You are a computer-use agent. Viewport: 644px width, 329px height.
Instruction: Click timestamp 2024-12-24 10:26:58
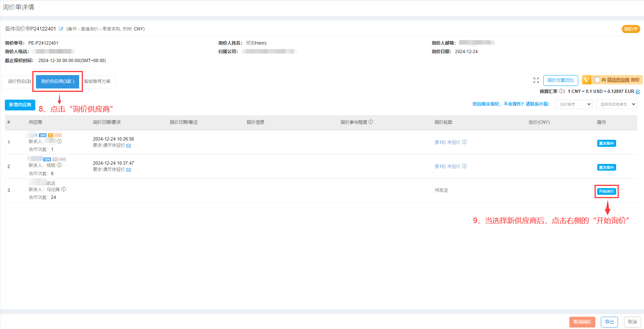pyautogui.click(x=113, y=139)
